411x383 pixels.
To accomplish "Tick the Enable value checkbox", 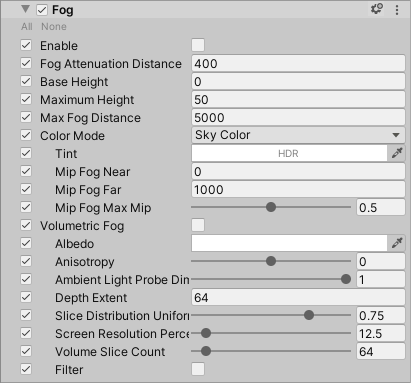I will 198,45.
